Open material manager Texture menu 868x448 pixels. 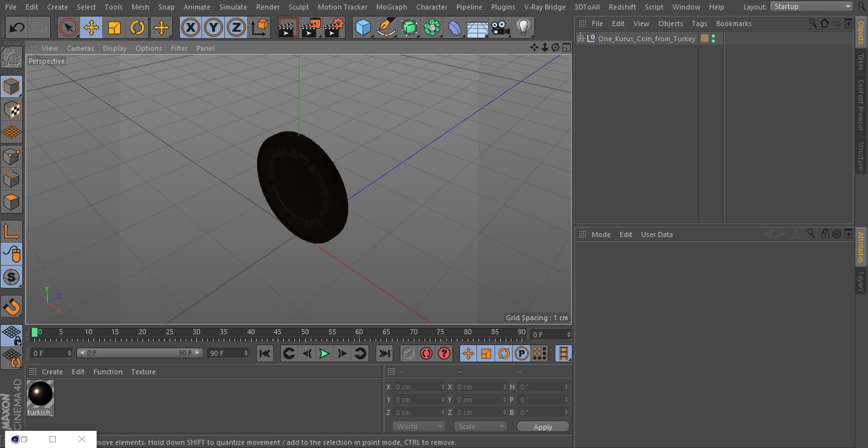pyautogui.click(x=143, y=372)
